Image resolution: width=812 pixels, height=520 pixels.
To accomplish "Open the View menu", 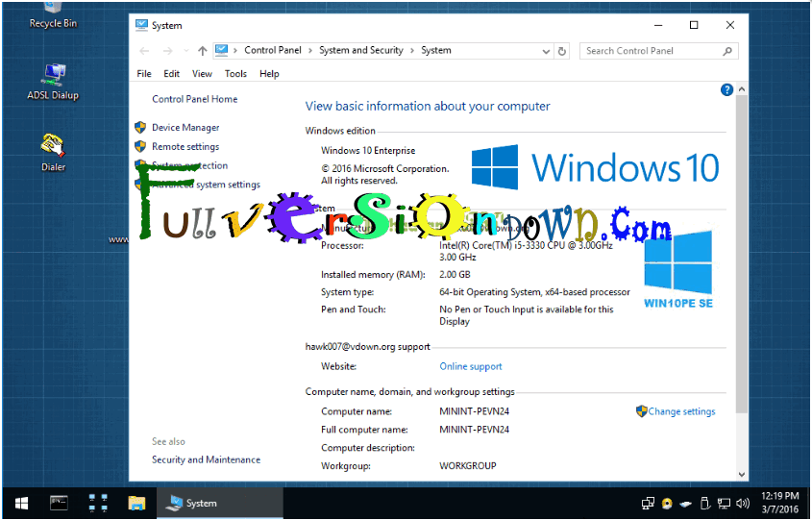I will pos(202,74).
